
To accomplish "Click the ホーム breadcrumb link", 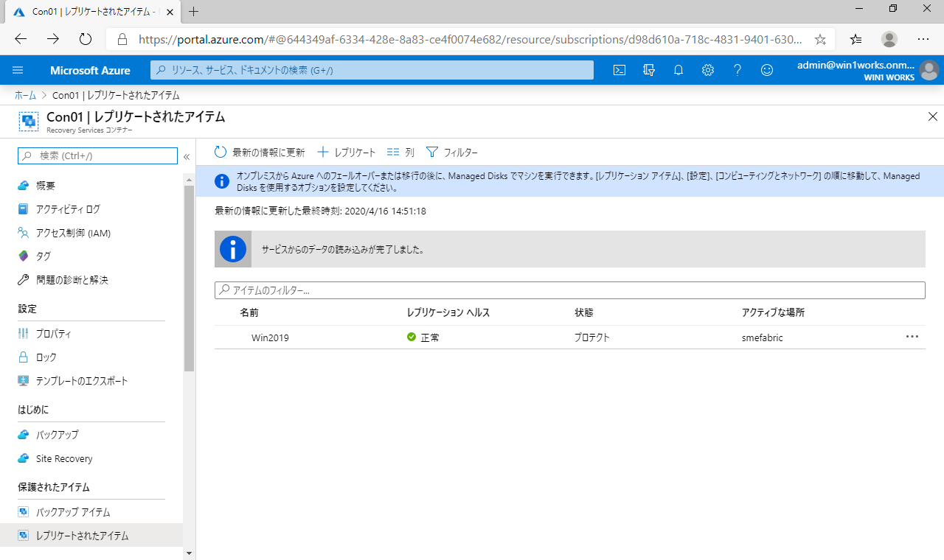I will (25, 95).
